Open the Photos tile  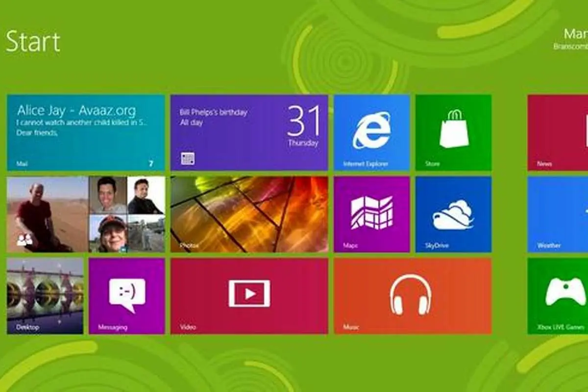249,215
